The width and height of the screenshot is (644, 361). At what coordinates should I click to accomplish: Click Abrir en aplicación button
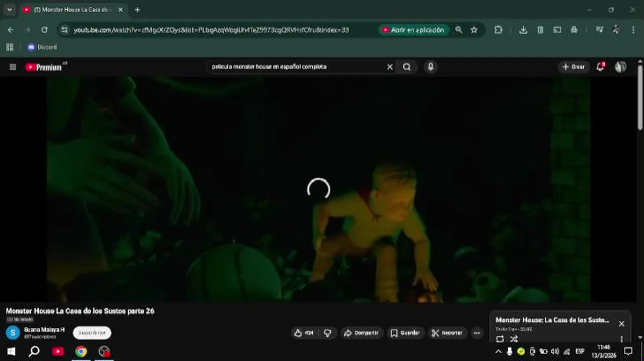tap(414, 30)
